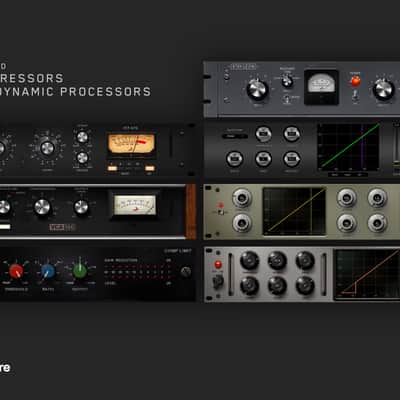Click the lower small knob beside amber VU meter
400x400 pixels.
coord(82,157)
